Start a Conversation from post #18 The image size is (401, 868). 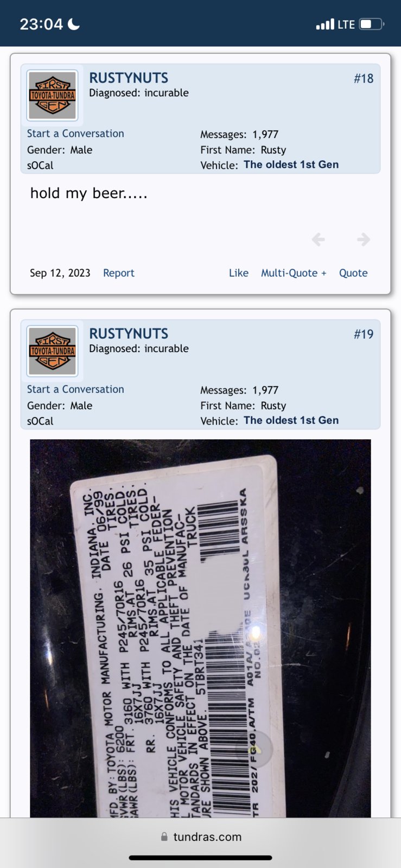[x=75, y=134]
